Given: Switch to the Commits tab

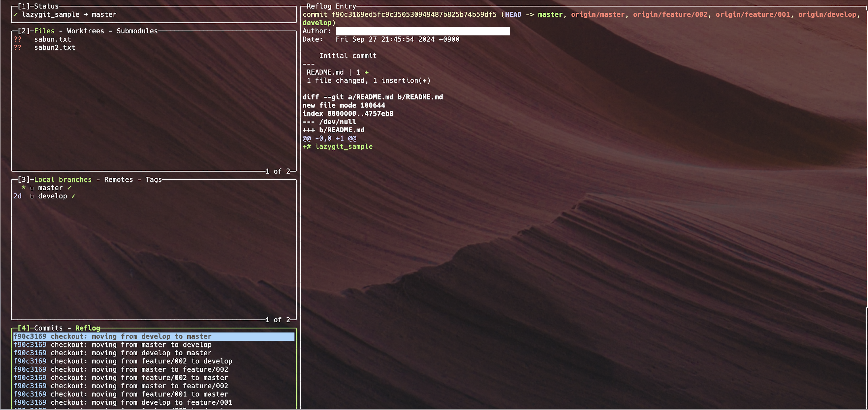Looking at the screenshot, I should (48, 328).
